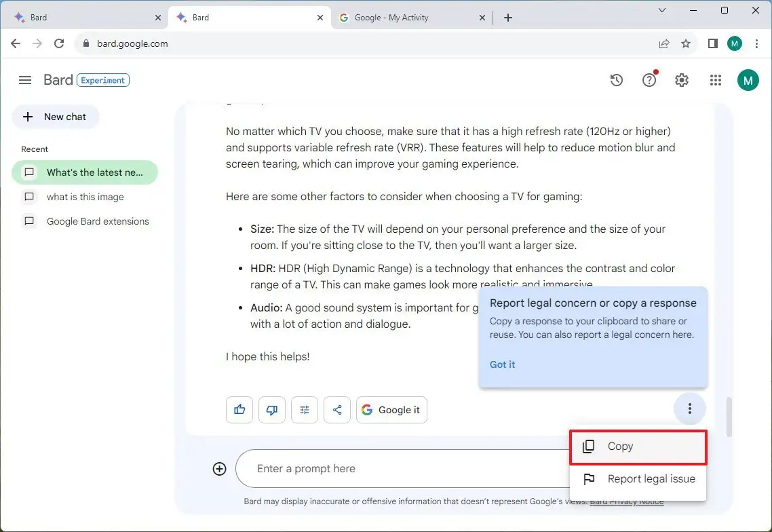Viewport: 772px width, 532px height.
Task: Open the side panel toggle in Chrome toolbar
Action: (712, 43)
